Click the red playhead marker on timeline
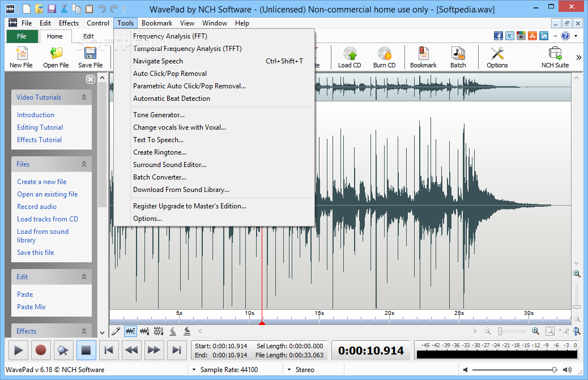The height and width of the screenshot is (380, 588). 262,323
